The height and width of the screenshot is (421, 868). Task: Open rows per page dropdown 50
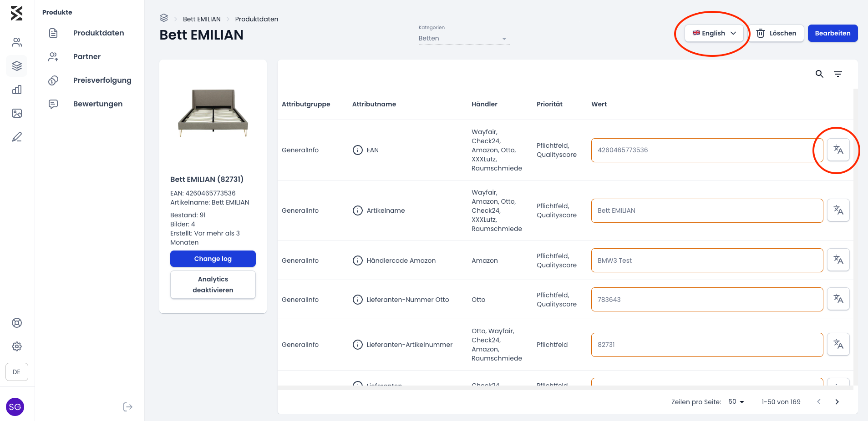click(736, 402)
